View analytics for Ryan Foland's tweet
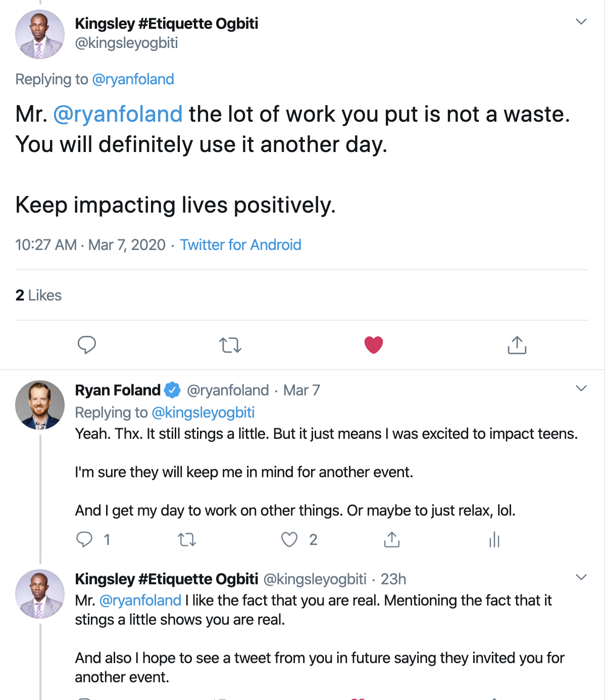 click(x=494, y=539)
